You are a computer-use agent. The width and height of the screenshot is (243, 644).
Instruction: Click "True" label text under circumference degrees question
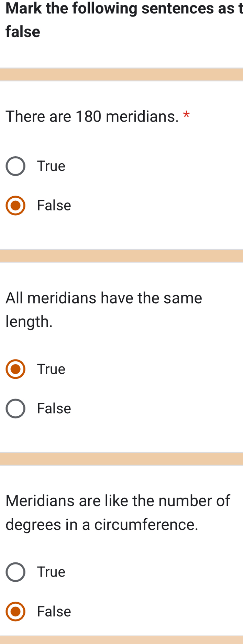51,572
